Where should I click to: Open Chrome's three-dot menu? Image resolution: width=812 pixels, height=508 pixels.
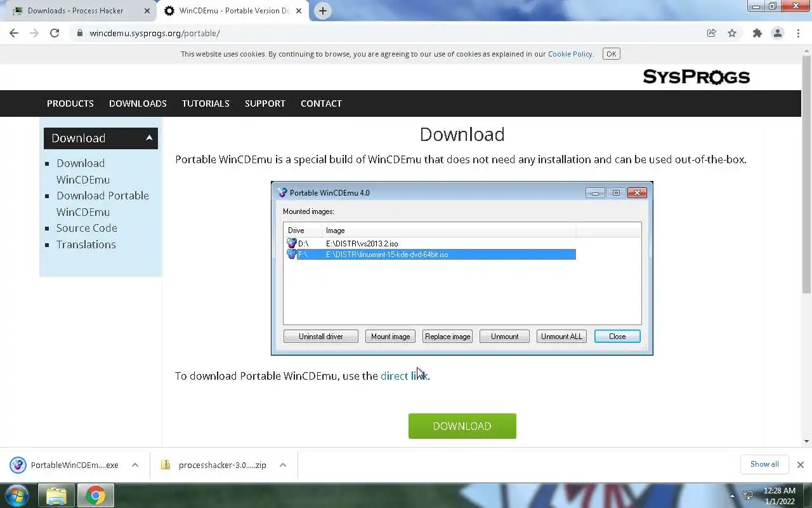797,33
